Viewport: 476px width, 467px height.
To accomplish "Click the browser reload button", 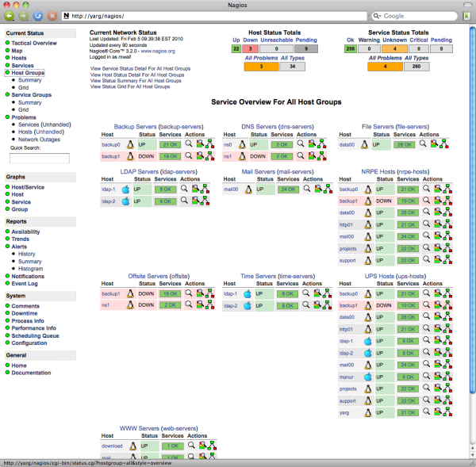I will point(38,15).
